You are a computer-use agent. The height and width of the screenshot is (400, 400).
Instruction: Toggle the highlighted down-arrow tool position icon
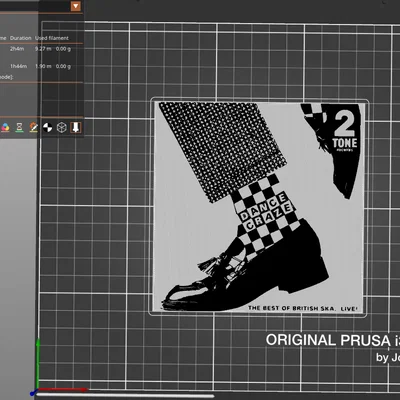tap(76, 127)
